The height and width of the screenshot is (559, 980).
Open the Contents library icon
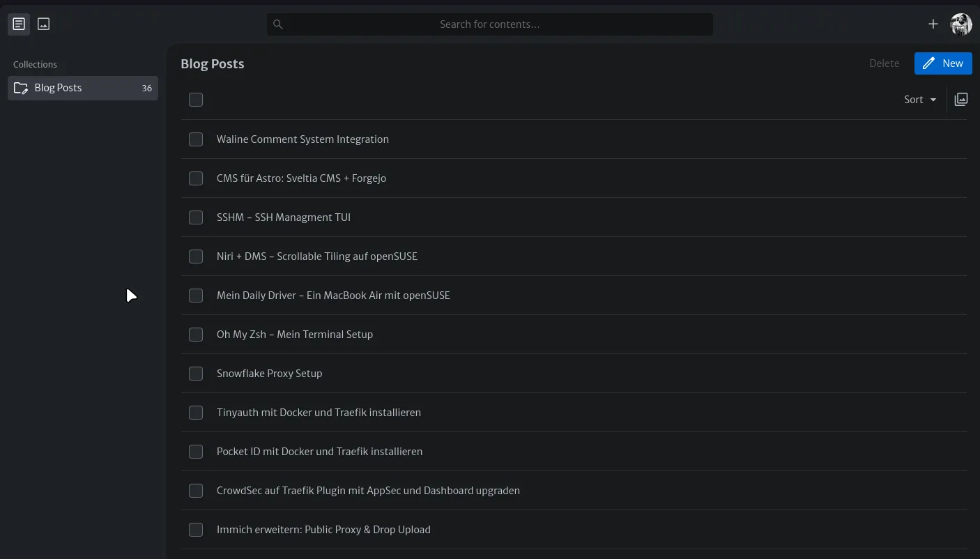19,24
